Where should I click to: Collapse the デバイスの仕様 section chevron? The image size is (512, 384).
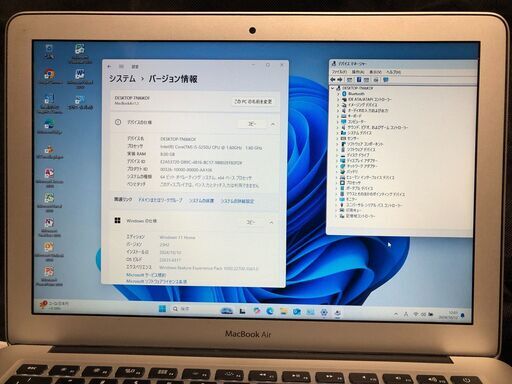(273, 124)
